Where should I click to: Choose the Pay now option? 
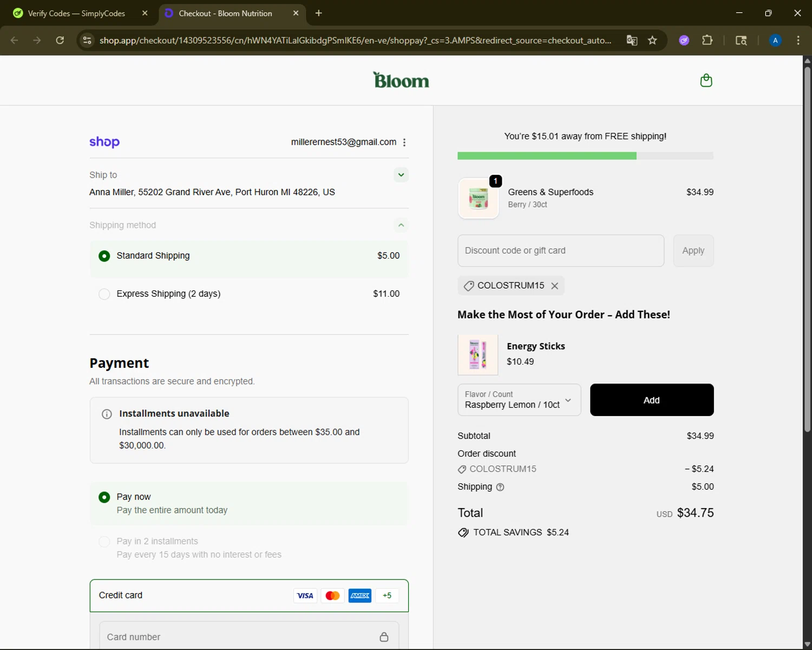click(x=104, y=497)
